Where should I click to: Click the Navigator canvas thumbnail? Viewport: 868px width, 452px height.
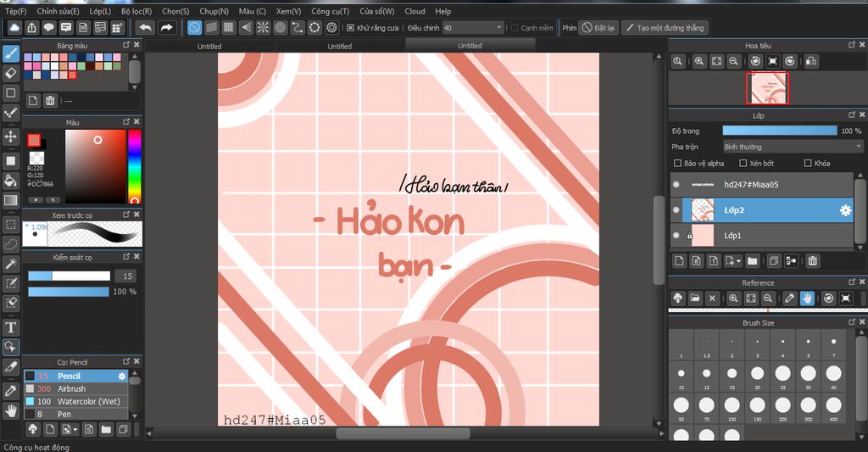[767, 88]
